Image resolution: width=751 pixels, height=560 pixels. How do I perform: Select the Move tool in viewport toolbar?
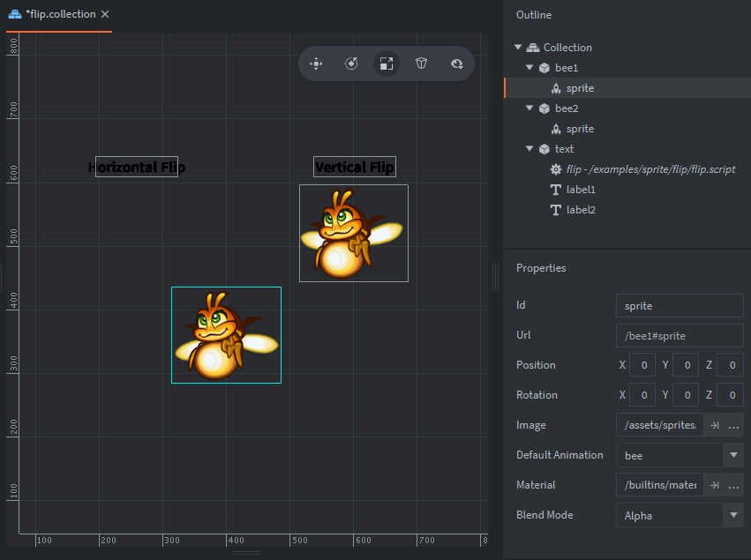pos(316,63)
